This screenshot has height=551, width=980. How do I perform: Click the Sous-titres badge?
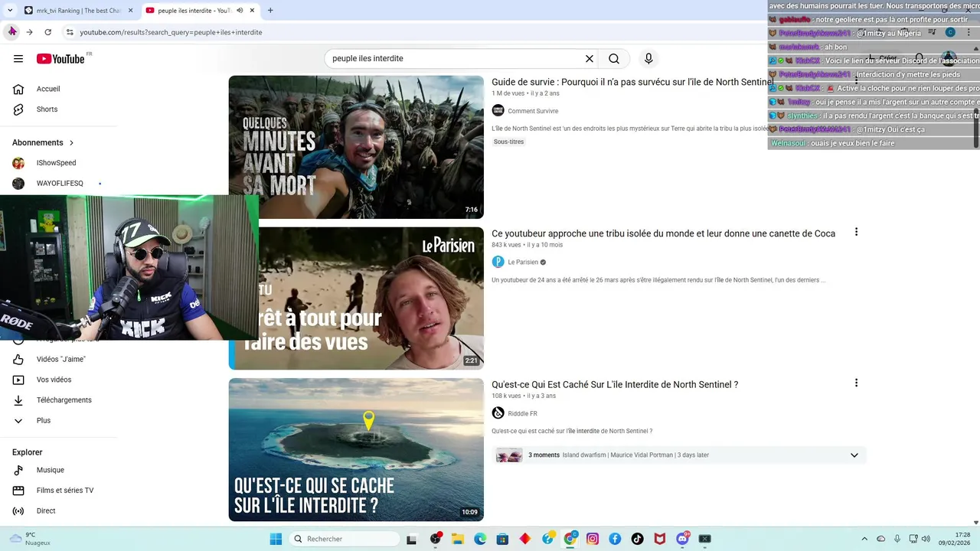pyautogui.click(x=508, y=142)
